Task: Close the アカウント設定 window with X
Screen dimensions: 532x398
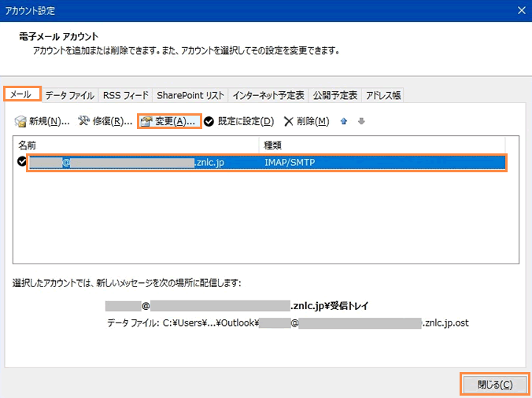Action: click(522, 10)
